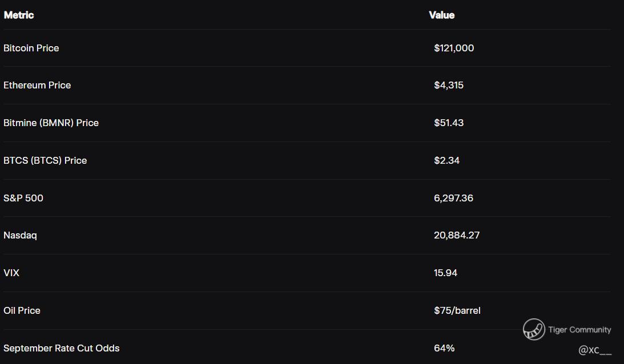624x364 pixels.
Task: Click the 6,297.36 S&P value
Action: (x=454, y=198)
